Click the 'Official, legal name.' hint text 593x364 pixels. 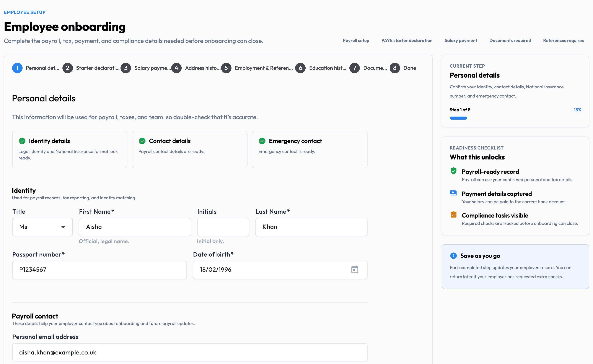104,241
